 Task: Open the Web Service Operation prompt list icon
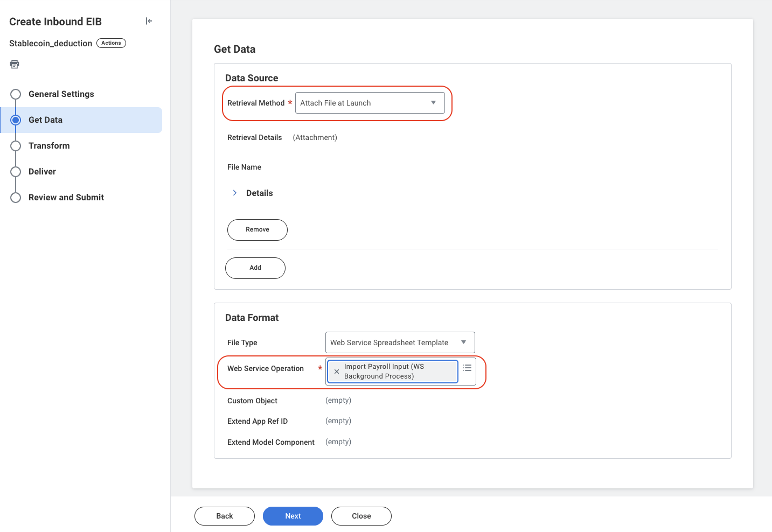click(x=467, y=368)
